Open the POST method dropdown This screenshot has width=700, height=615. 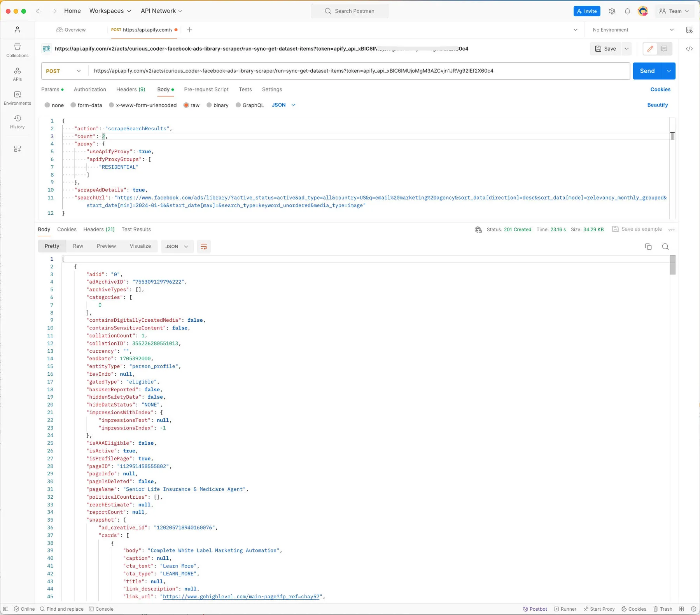coord(63,71)
